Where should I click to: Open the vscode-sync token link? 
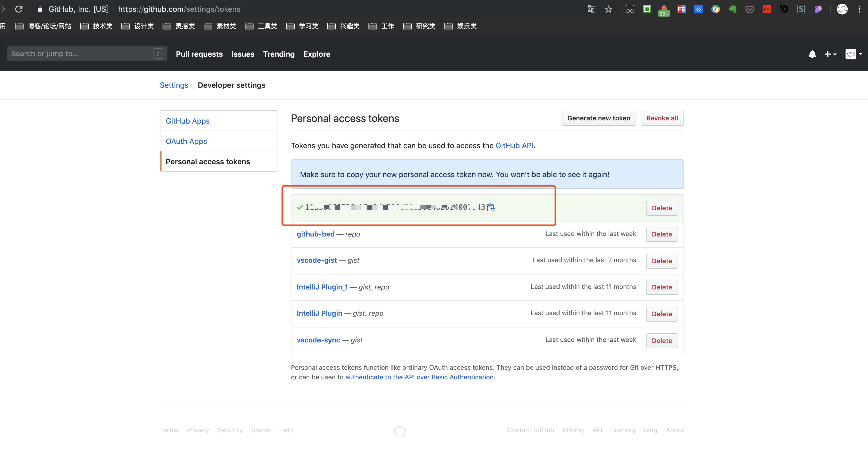point(318,340)
